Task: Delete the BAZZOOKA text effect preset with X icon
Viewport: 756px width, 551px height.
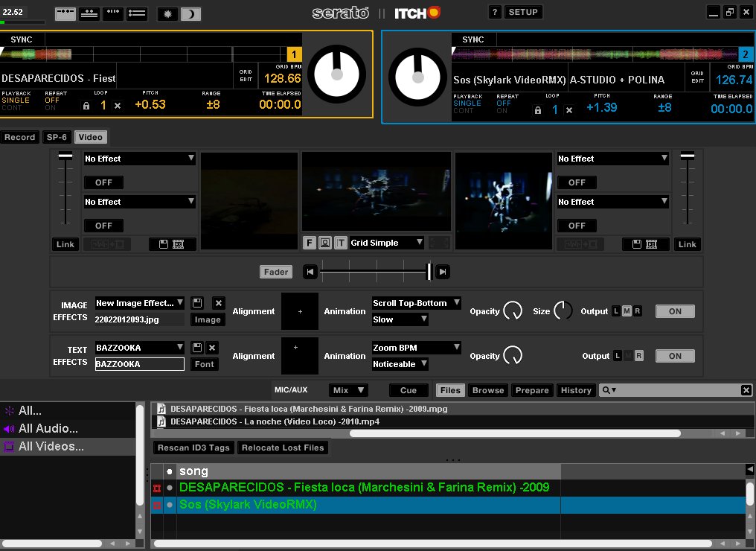Action: [212, 348]
